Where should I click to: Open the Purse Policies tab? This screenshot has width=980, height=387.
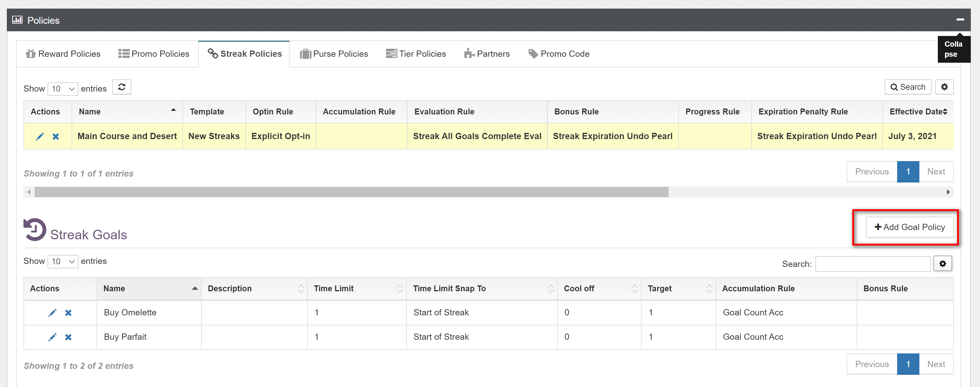coord(334,54)
